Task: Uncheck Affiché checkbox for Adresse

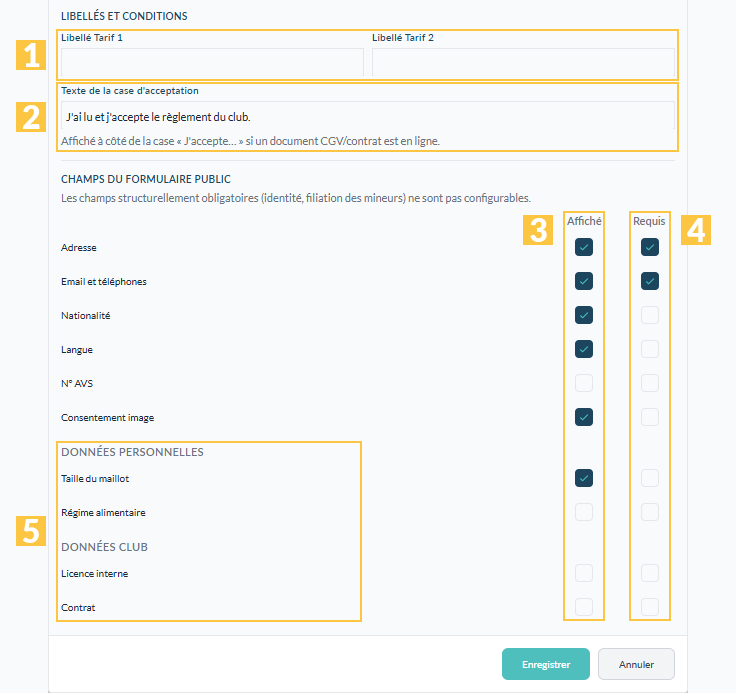Action: [583, 247]
